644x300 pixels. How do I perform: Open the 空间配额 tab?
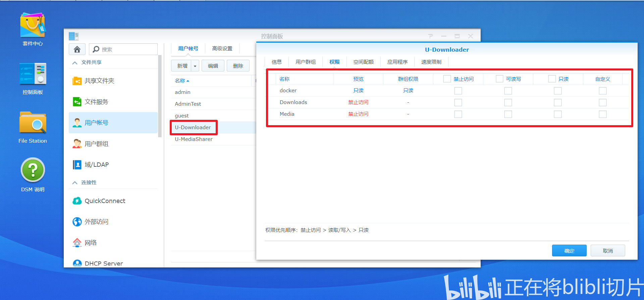(x=364, y=62)
